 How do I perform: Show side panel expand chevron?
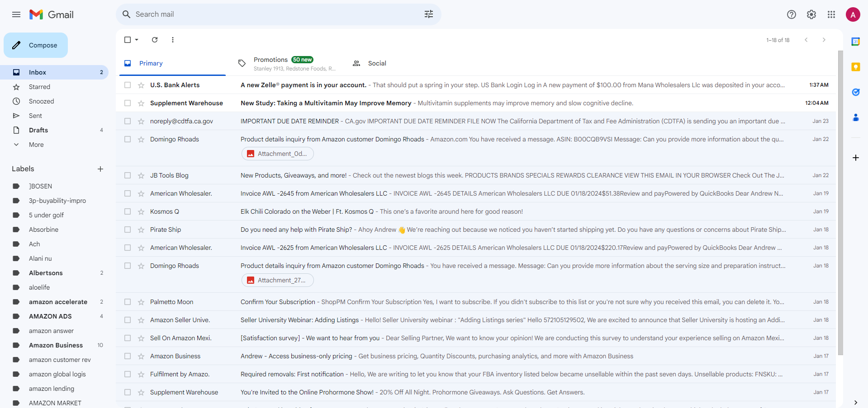coord(856,402)
